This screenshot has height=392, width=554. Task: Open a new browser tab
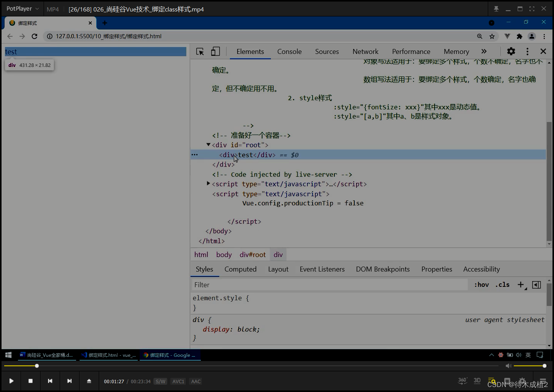105,23
